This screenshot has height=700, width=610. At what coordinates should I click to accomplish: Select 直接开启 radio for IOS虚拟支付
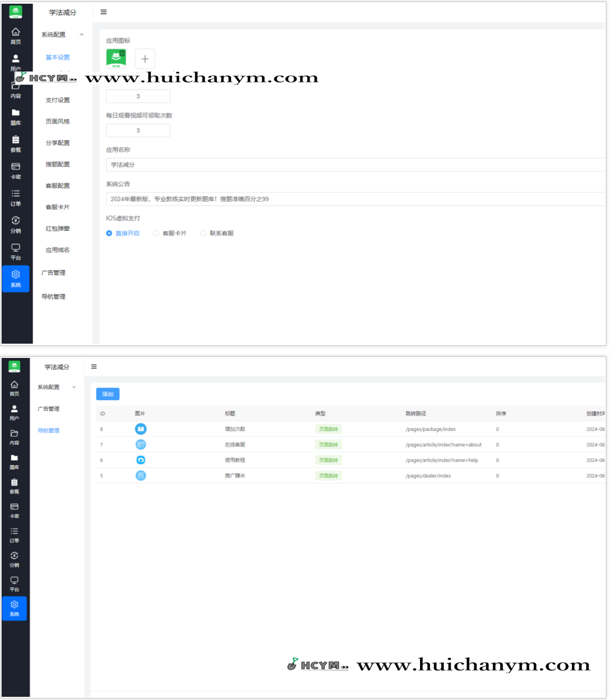(x=109, y=233)
